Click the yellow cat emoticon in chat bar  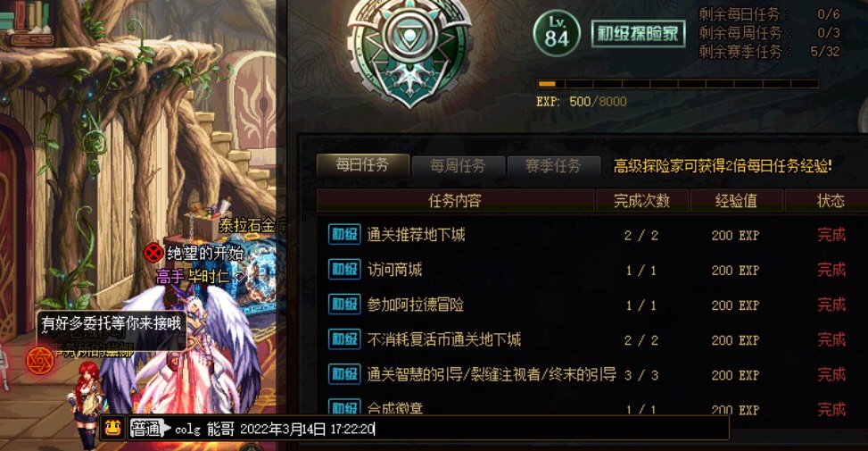click(x=113, y=428)
